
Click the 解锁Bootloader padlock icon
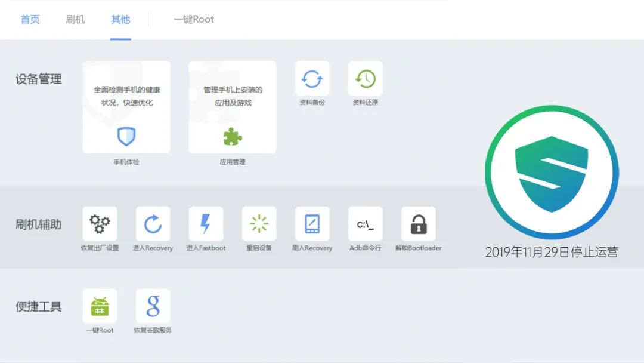pyautogui.click(x=419, y=224)
